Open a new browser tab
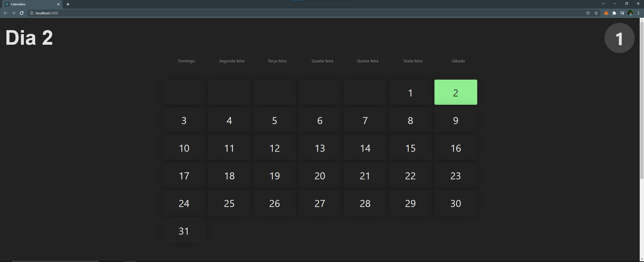The width and height of the screenshot is (644, 262). coord(68,4)
